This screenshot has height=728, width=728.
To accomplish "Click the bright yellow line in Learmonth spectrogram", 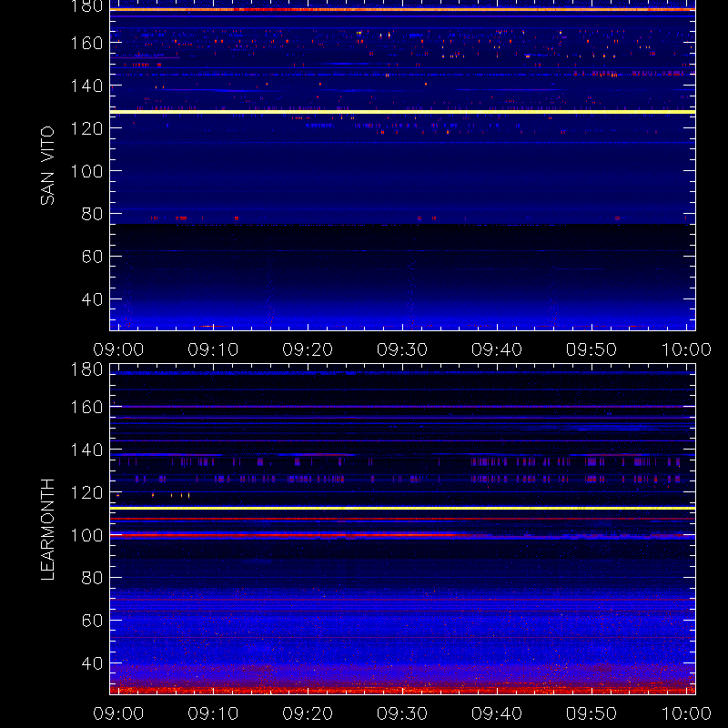I will [x=402, y=509].
